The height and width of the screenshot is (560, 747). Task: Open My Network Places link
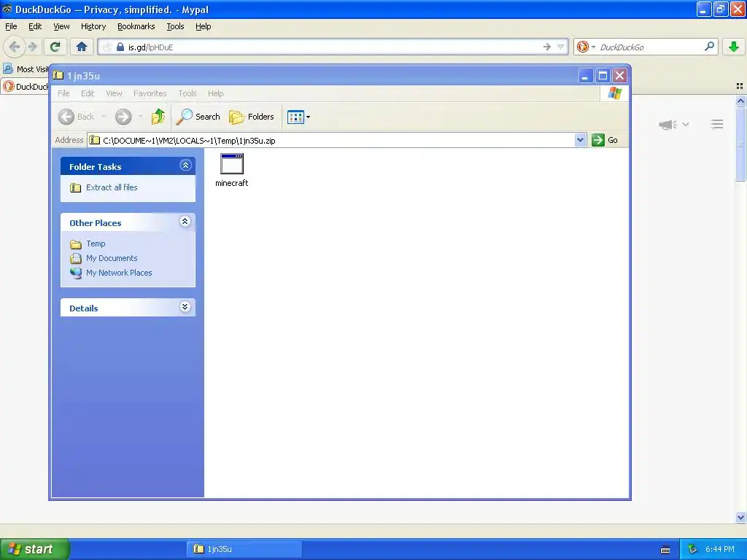click(119, 273)
